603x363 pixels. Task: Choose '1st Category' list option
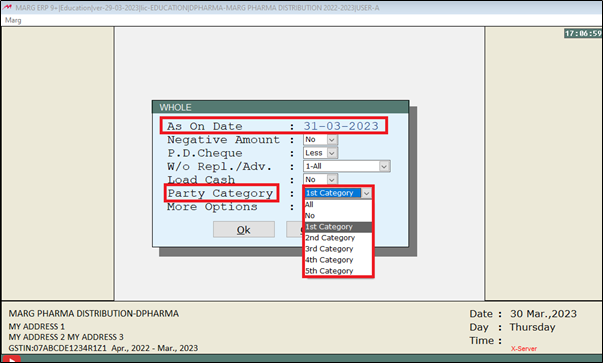338,227
